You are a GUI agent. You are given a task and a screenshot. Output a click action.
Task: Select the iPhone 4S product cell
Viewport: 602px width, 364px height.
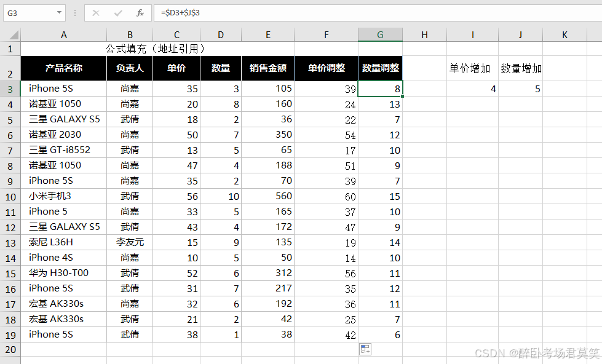coord(64,258)
